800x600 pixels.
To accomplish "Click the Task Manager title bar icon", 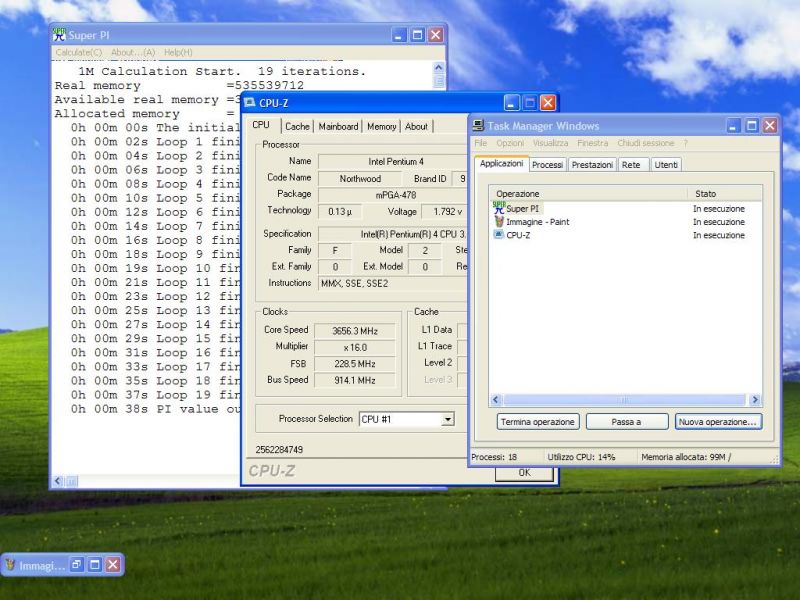I will click(x=478, y=126).
